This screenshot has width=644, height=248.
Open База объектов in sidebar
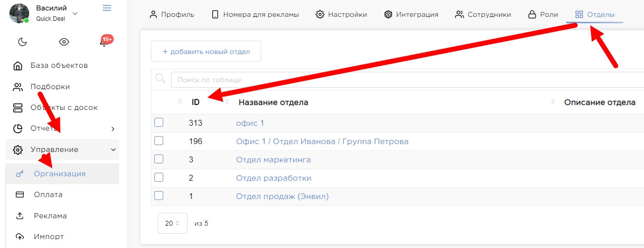coord(59,65)
